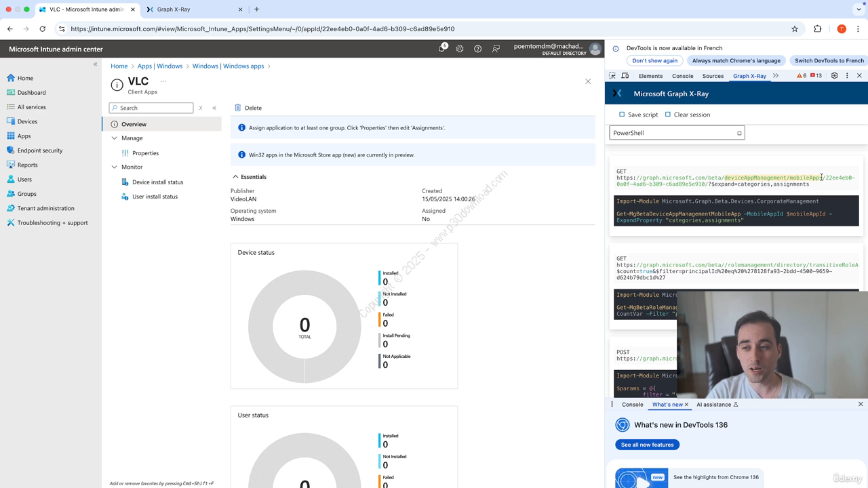868x488 pixels.
Task: Click the Delete trash icon
Action: click(237, 108)
